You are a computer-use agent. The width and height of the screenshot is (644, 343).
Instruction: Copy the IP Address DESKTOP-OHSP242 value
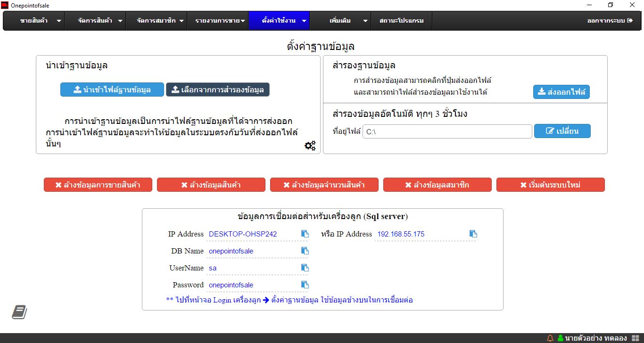(305, 234)
